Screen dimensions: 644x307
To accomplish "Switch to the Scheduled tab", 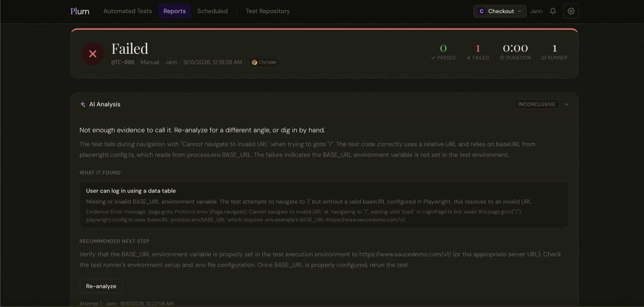I will [x=213, y=11].
